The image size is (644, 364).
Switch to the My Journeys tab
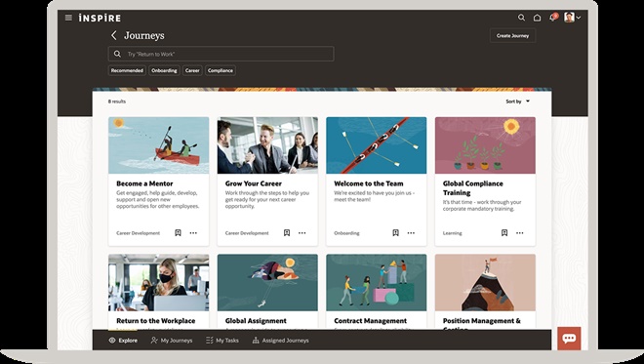[172, 341]
